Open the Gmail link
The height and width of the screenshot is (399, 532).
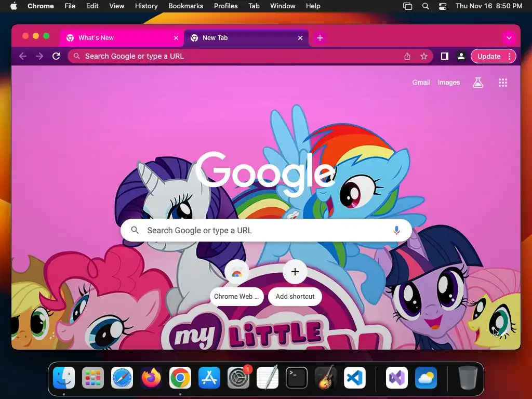click(421, 83)
